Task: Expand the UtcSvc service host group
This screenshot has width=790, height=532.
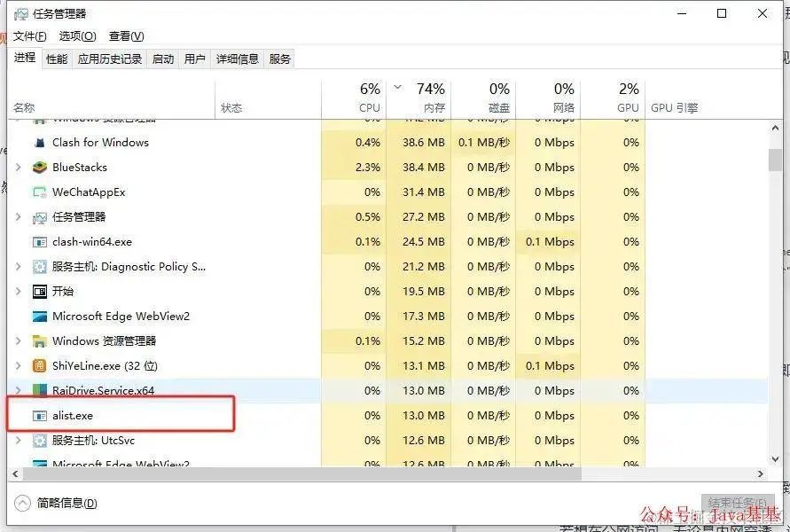Action: click(x=18, y=441)
